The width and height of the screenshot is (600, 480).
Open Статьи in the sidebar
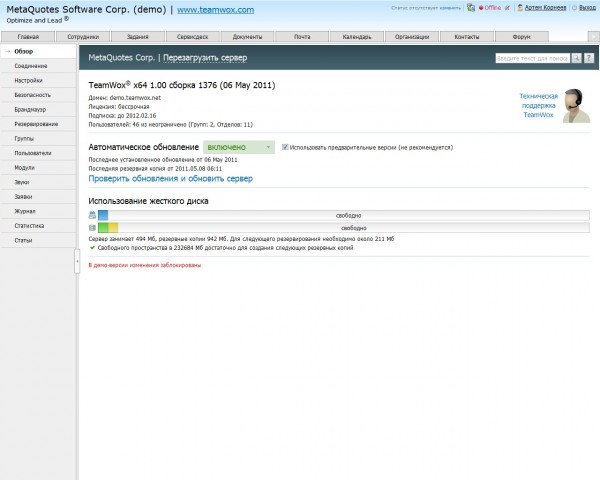[x=38, y=240]
